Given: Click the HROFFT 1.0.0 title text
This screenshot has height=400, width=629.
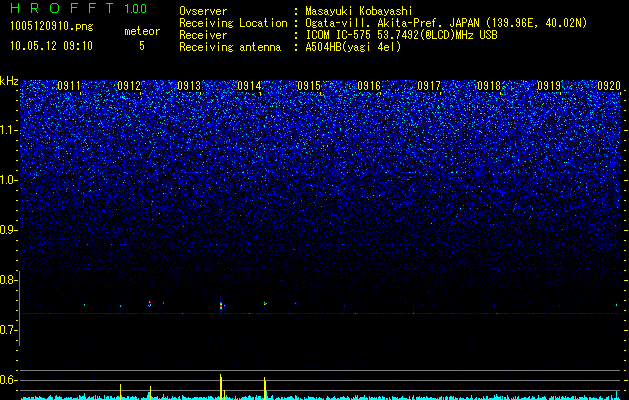Looking at the screenshot, I should (x=79, y=8).
